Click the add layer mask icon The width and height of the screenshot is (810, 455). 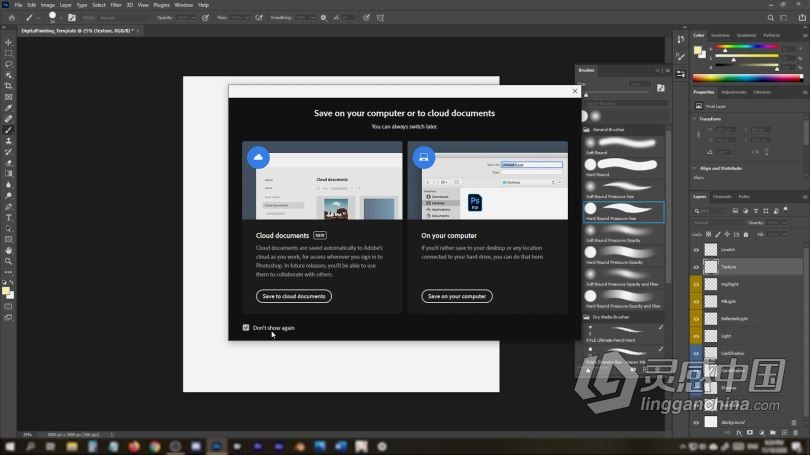coord(750,432)
